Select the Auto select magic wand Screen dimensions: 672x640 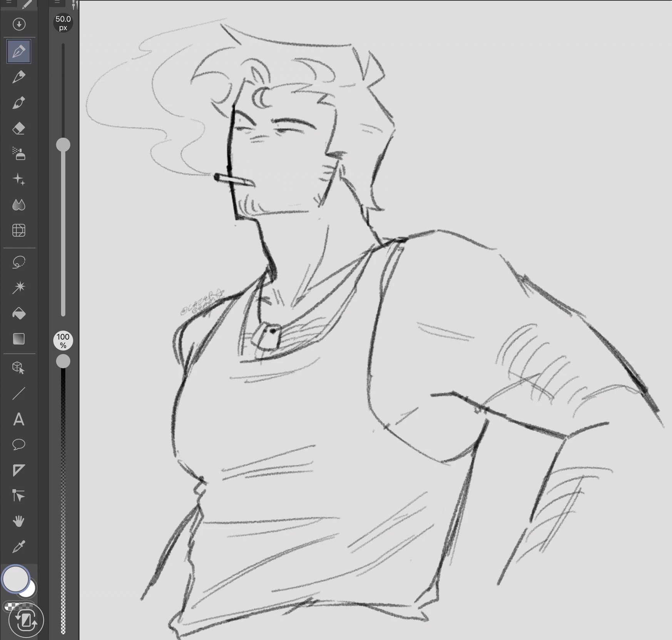tap(19, 288)
